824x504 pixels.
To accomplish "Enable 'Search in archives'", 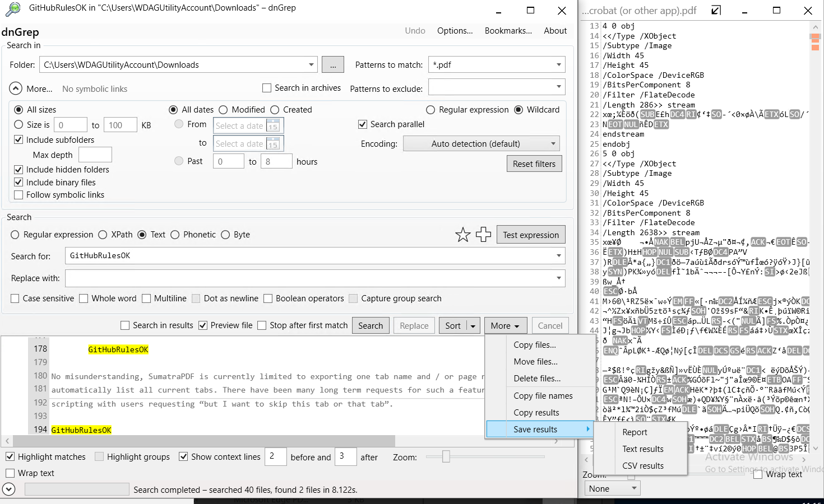I will tap(266, 88).
